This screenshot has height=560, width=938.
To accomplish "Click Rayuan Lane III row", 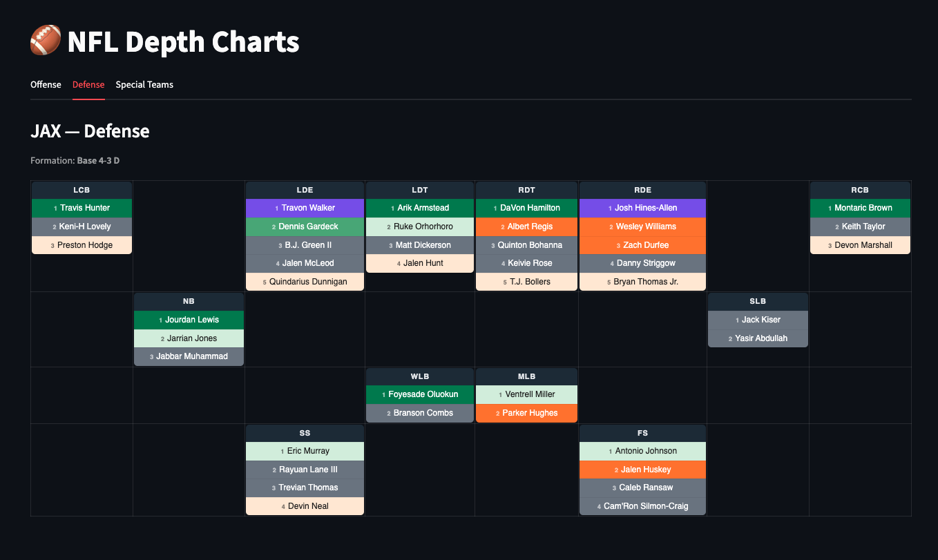I will (x=305, y=470).
